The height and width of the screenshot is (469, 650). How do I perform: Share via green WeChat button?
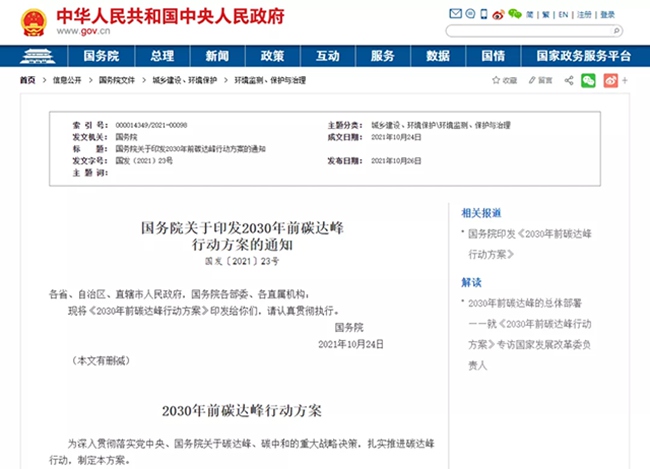(589, 80)
